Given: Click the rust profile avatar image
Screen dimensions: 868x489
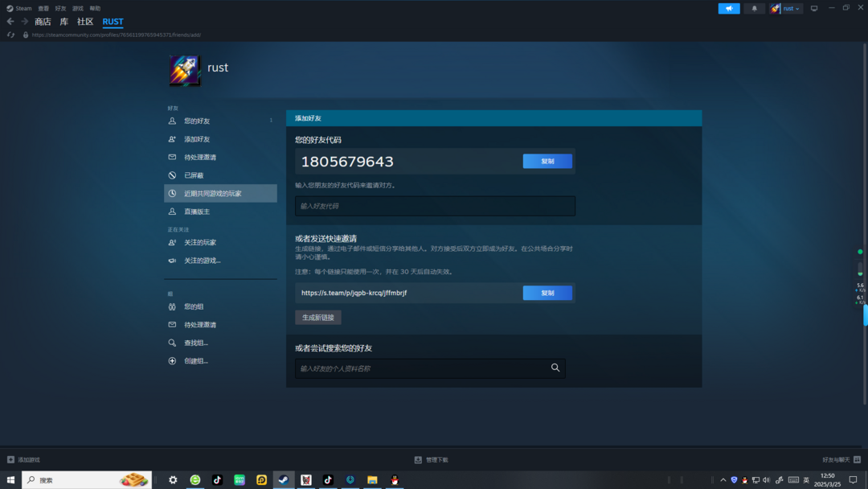Looking at the screenshot, I should click(x=184, y=70).
